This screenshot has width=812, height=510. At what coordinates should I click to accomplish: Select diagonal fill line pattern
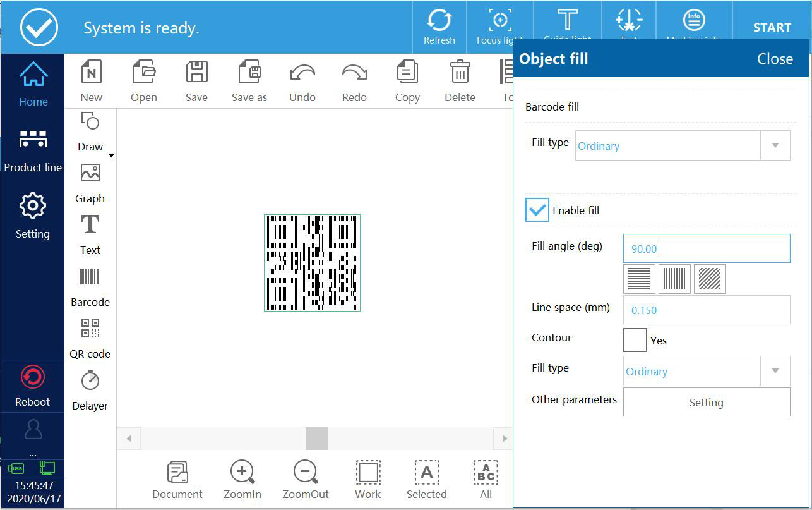tap(710, 279)
